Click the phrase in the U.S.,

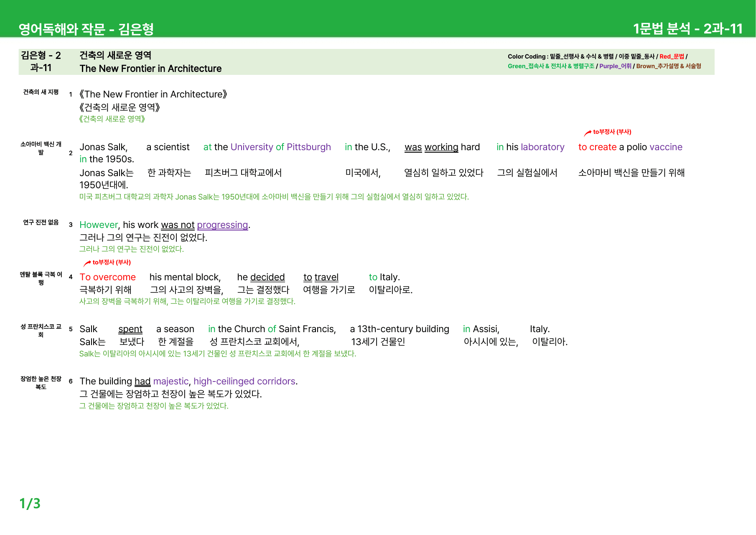pos(368,147)
